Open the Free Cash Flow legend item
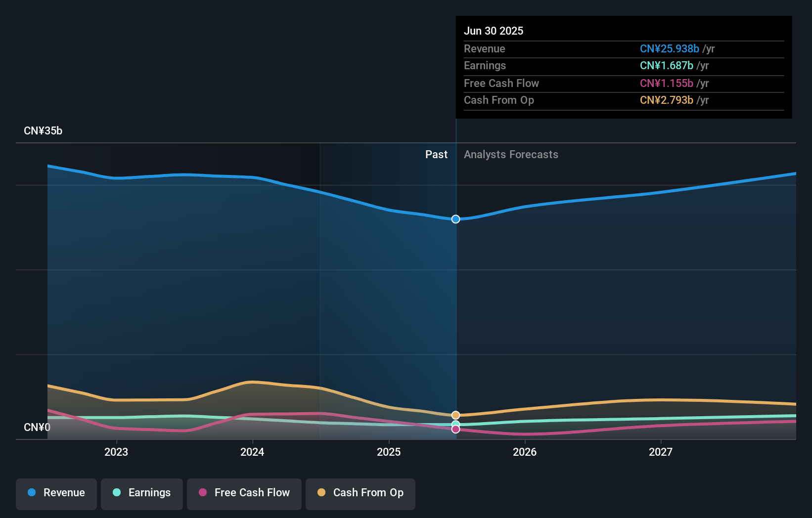The height and width of the screenshot is (518, 812). tap(244, 493)
